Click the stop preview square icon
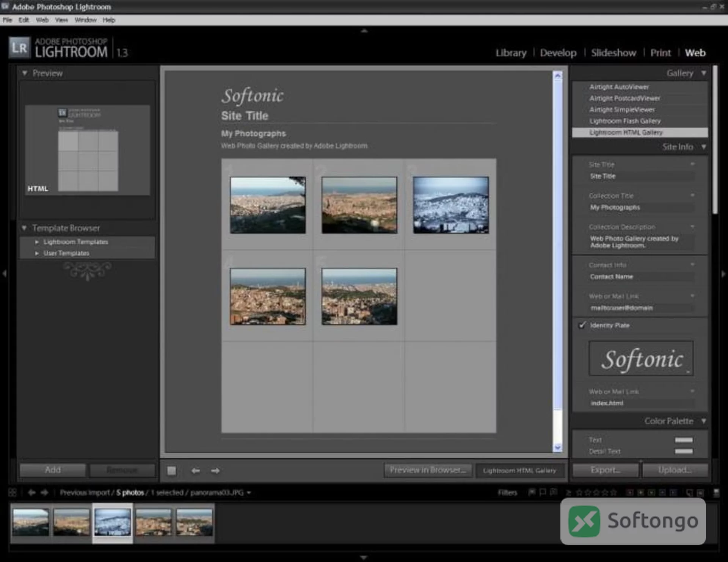This screenshot has height=562, width=728. tap(171, 470)
